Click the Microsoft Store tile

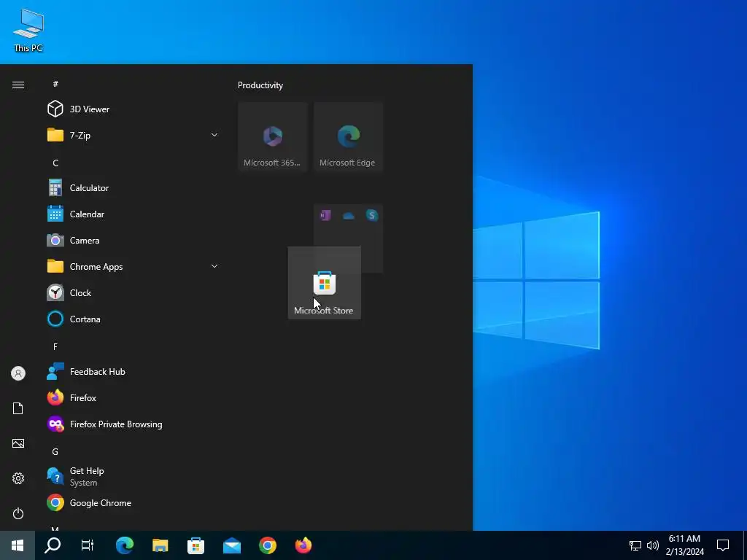coord(325,283)
